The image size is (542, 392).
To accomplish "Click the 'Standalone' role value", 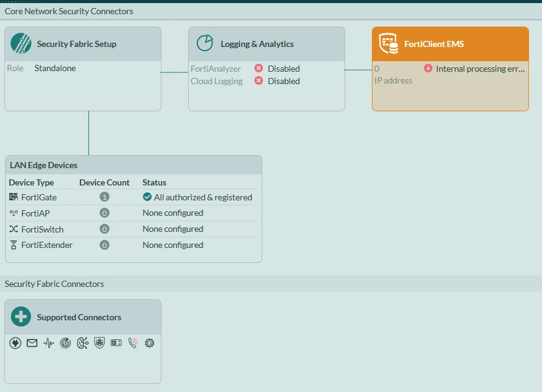I will 55,68.
